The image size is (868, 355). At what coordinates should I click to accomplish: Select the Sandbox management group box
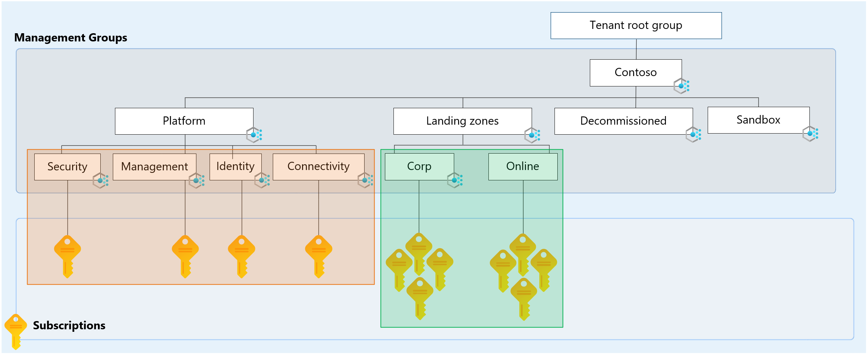(758, 120)
